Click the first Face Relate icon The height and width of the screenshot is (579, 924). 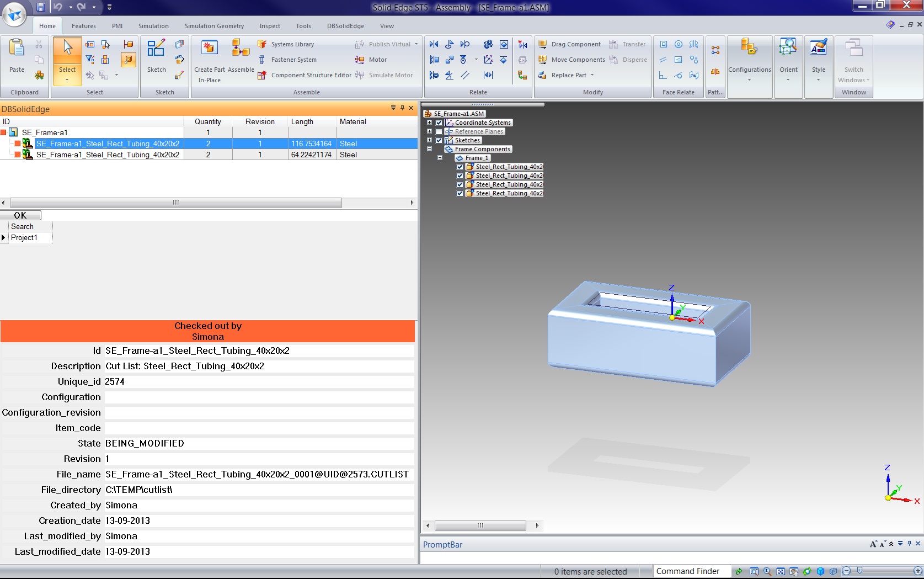coord(664,44)
